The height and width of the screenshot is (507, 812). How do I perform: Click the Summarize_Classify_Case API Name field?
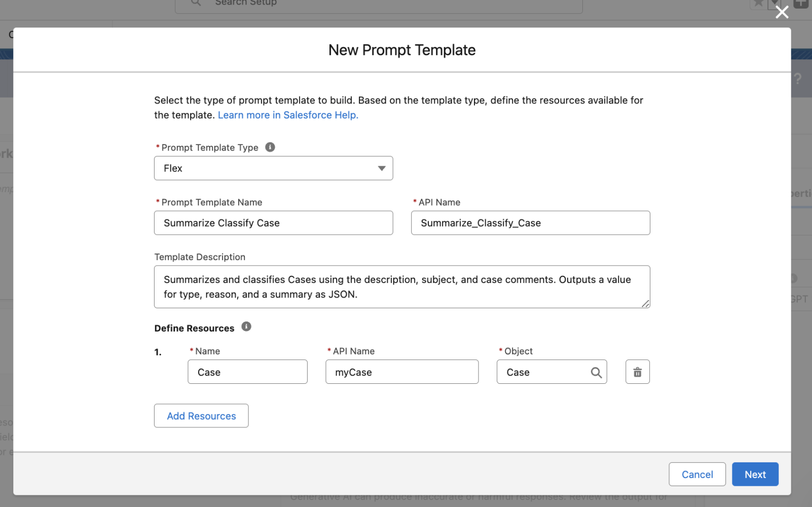click(x=530, y=223)
